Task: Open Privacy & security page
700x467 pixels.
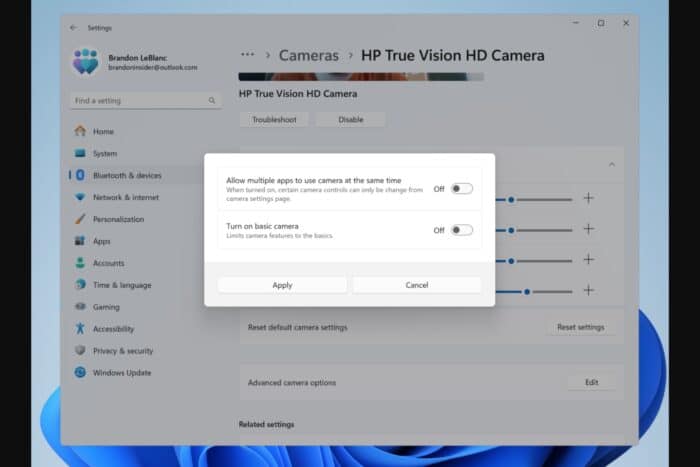Action: 146,350
